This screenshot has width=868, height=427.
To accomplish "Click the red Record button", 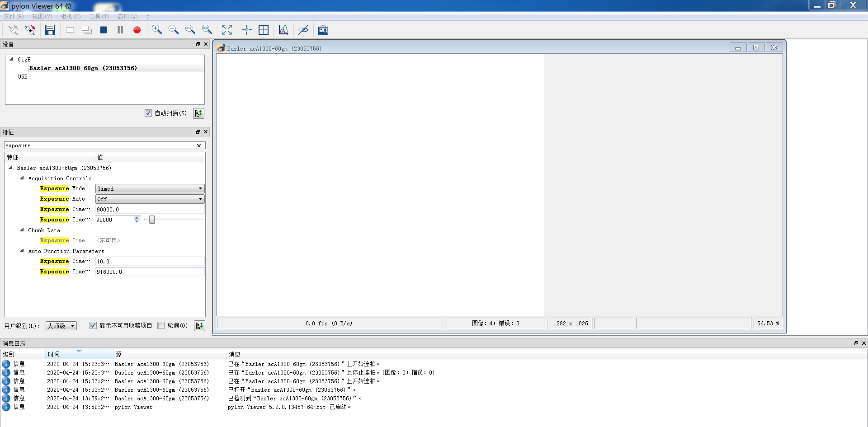I will point(137,30).
